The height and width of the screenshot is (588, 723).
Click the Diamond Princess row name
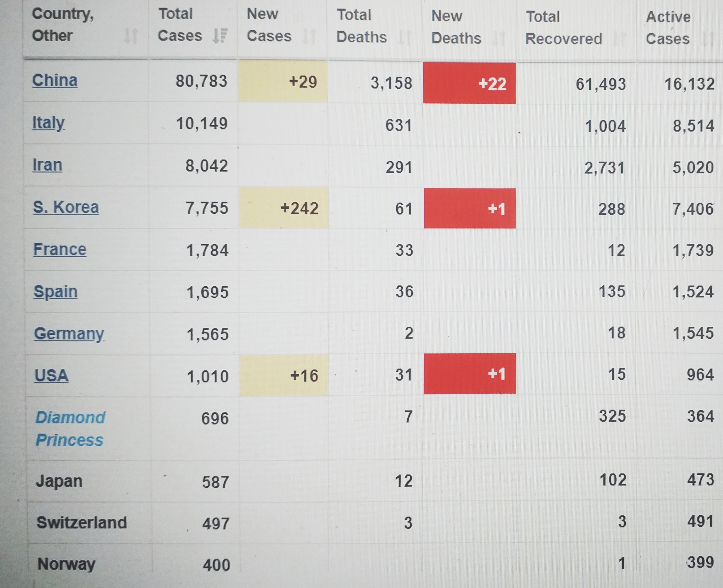click(70, 429)
